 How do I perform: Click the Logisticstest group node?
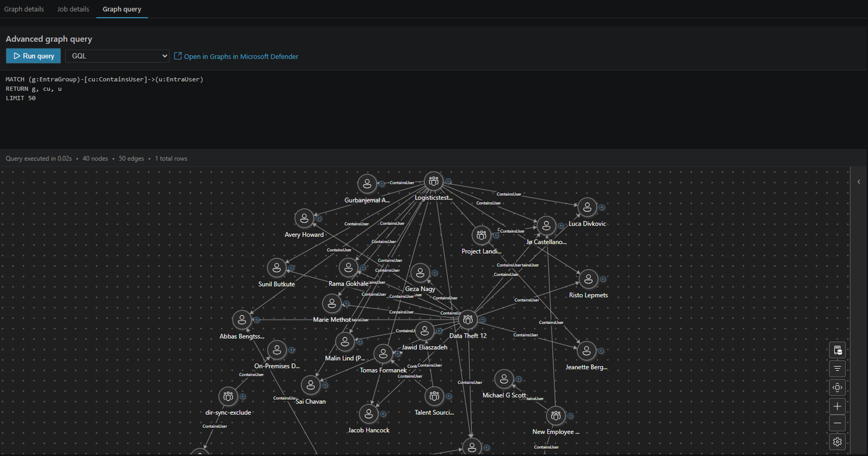click(x=433, y=181)
